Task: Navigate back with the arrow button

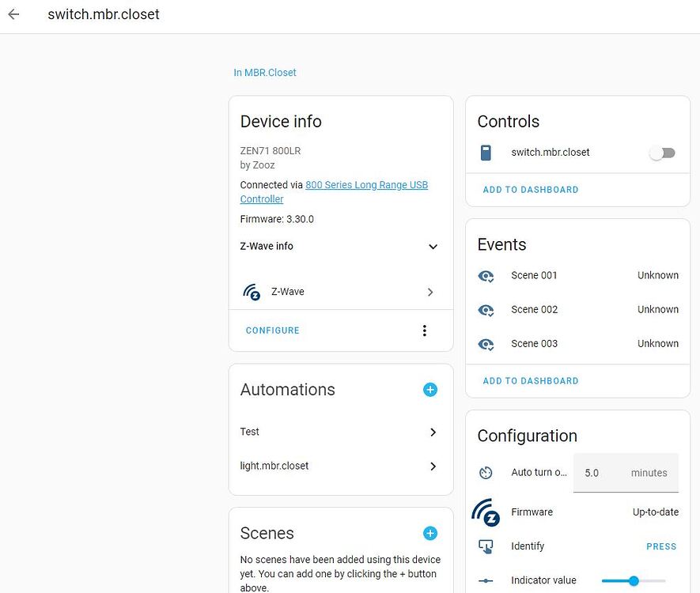Action: coord(13,14)
